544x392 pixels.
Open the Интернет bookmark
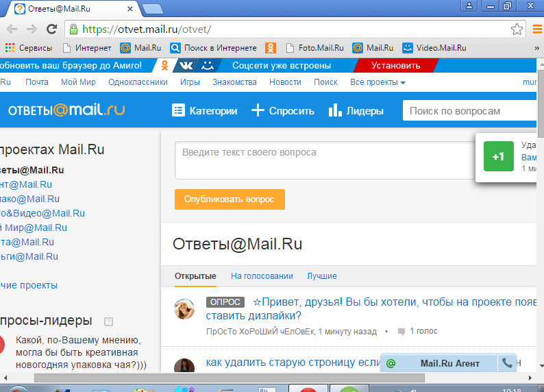87,48
